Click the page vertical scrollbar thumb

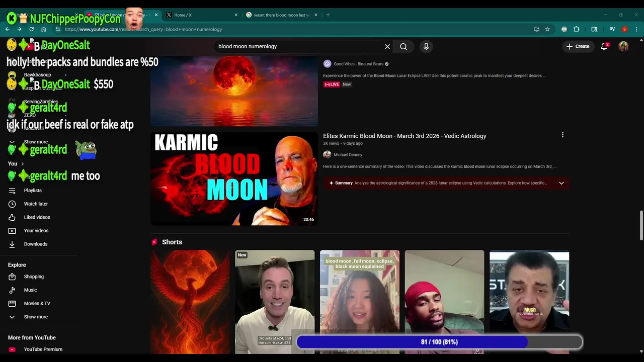point(641,226)
